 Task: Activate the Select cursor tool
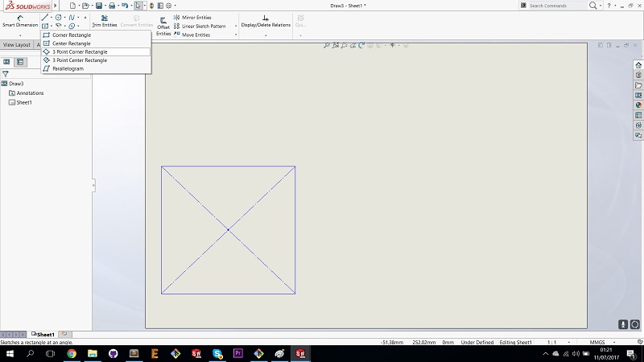tap(138, 6)
